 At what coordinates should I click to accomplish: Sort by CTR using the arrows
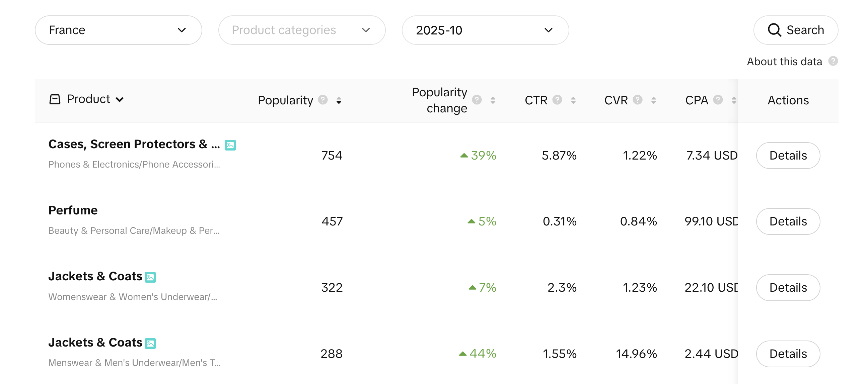[x=573, y=100]
